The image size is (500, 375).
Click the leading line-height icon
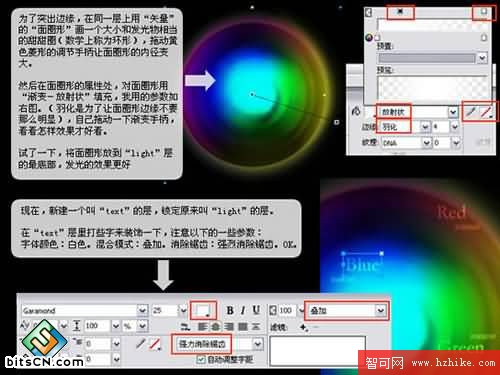pos(76,326)
